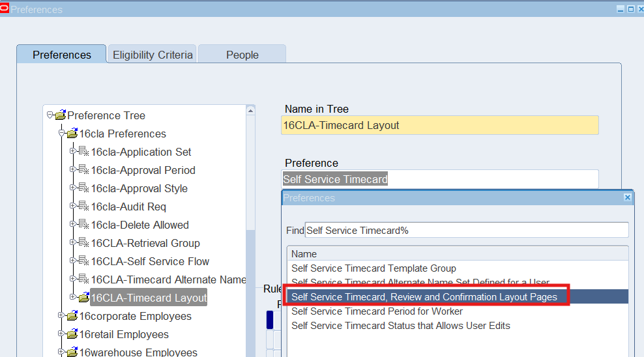Select Self Service Timecard Period for Worker

pyautogui.click(x=377, y=311)
